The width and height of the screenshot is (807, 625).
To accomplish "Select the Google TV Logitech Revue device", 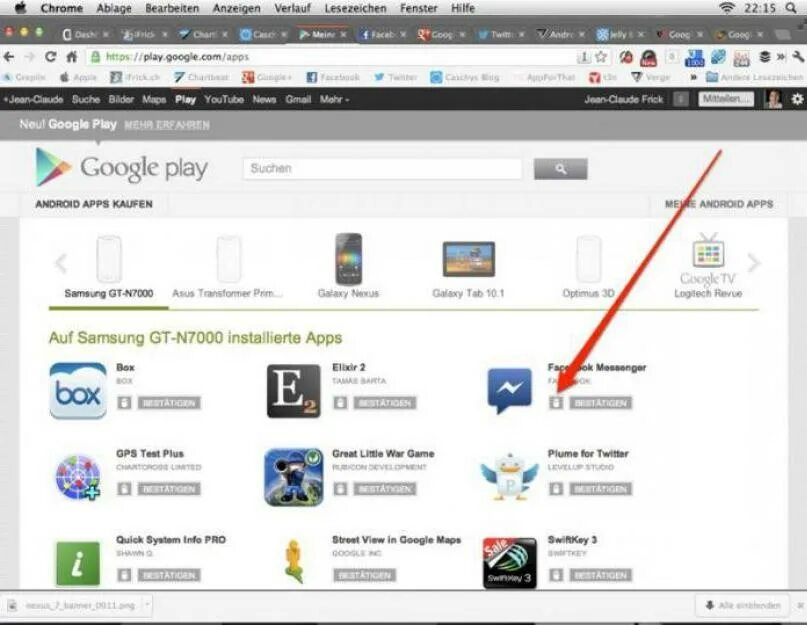I will (x=708, y=267).
